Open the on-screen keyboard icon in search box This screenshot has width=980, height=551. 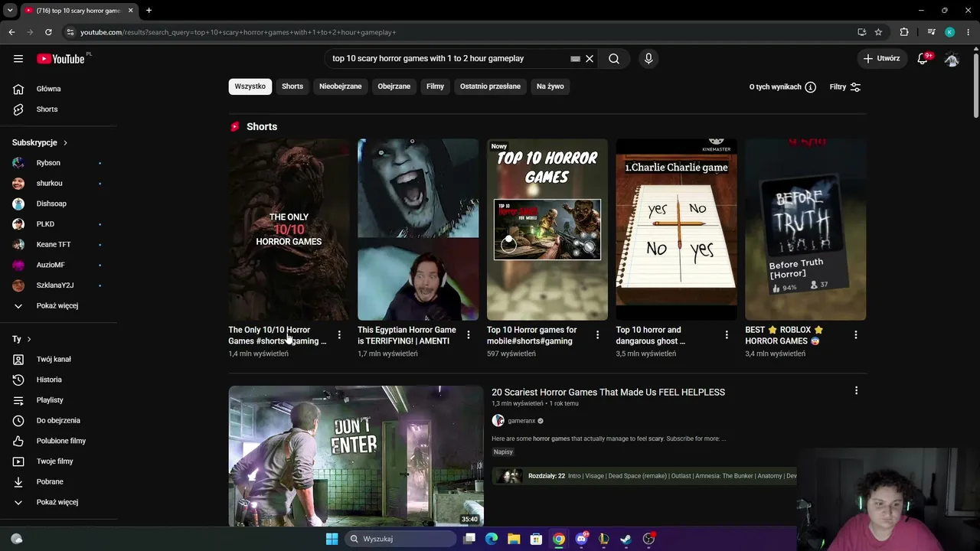pos(575,58)
